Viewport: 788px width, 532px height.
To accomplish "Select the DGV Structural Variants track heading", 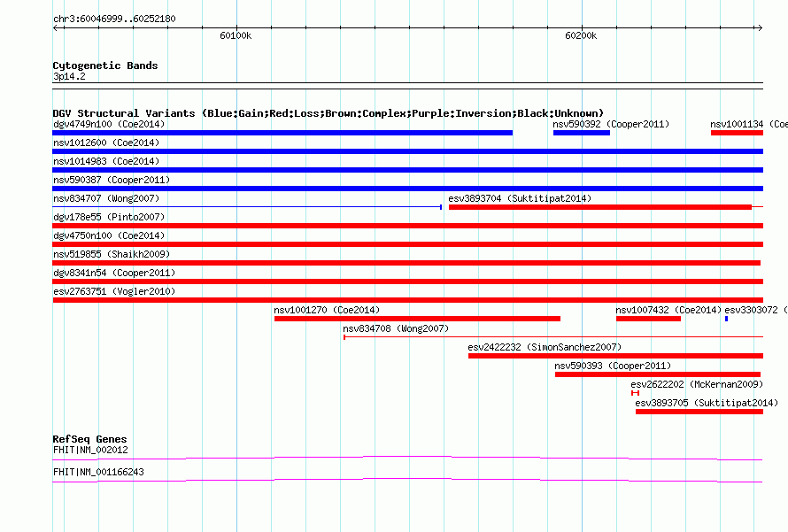I will [328, 113].
